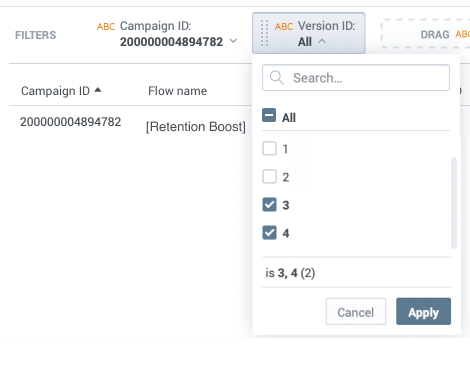Apply the version filter selection
This screenshot has height=366, width=470.
[x=423, y=311]
